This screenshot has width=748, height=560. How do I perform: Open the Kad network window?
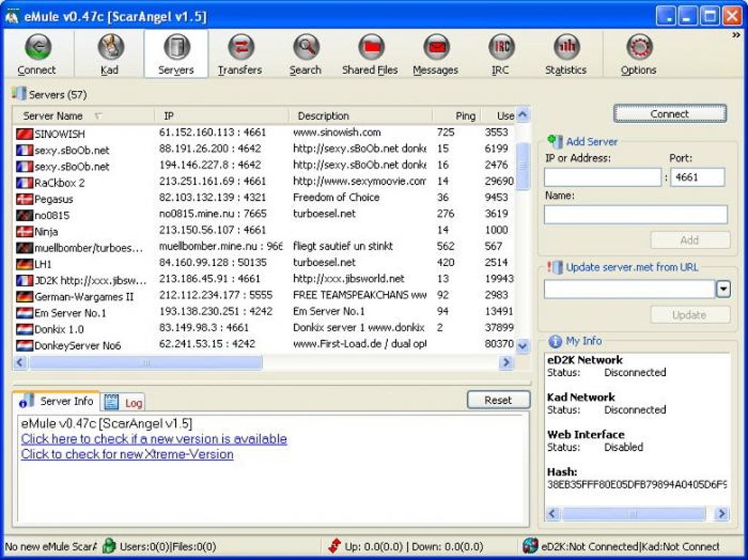[109, 55]
